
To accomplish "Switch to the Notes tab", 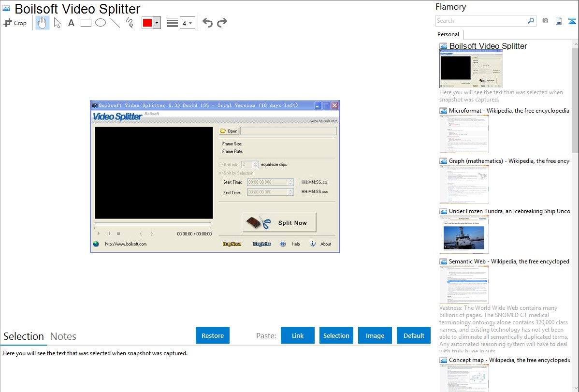I will tap(63, 336).
